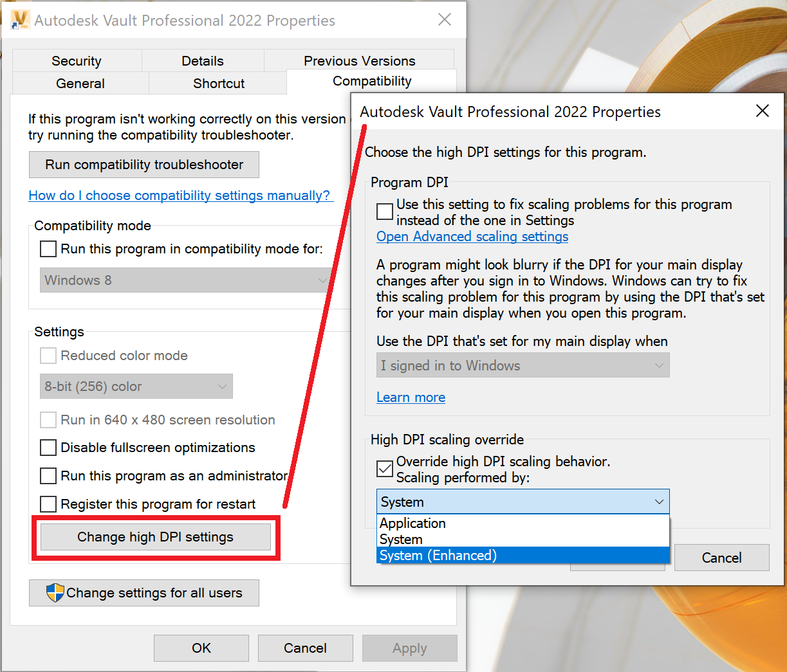Toggle Use this setting to fix scaling problems
The width and height of the screenshot is (787, 672).
pyautogui.click(x=384, y=211)
